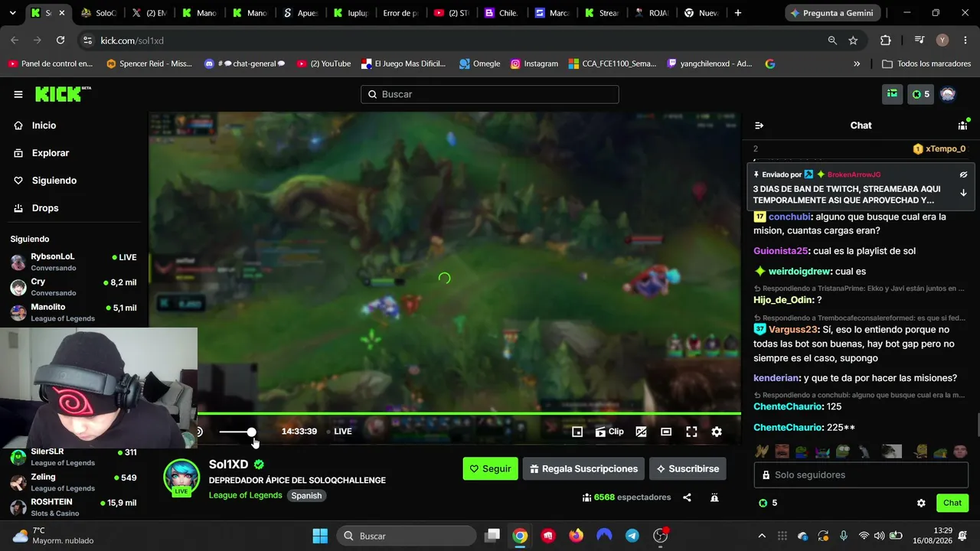Open Manolito channel in the following list
This screenshot has height=551, width=980.
click(x=73, y=312)
